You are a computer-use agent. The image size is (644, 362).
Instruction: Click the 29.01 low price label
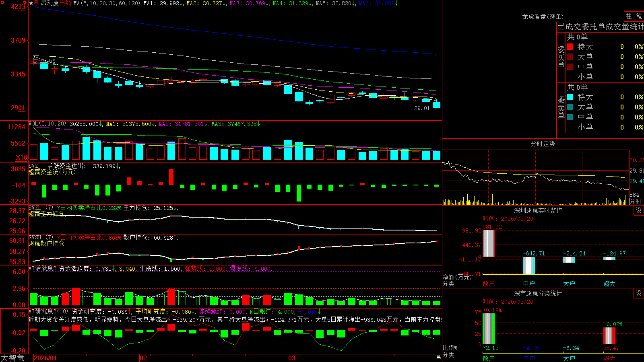[422, 108]
